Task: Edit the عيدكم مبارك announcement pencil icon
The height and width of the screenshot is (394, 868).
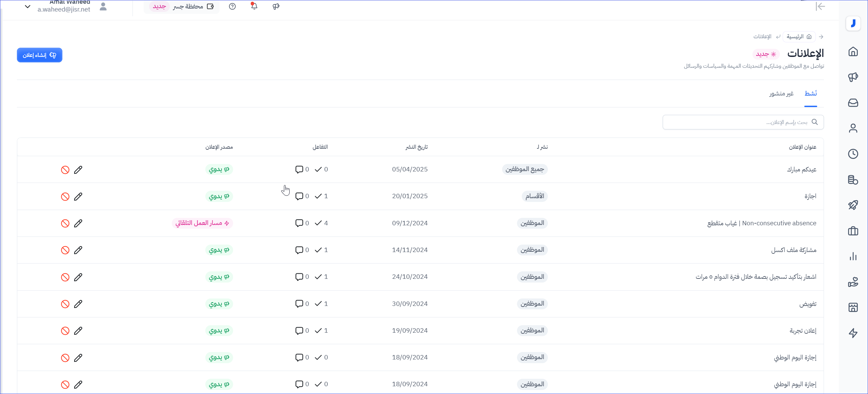Action: tap(78, 170)
